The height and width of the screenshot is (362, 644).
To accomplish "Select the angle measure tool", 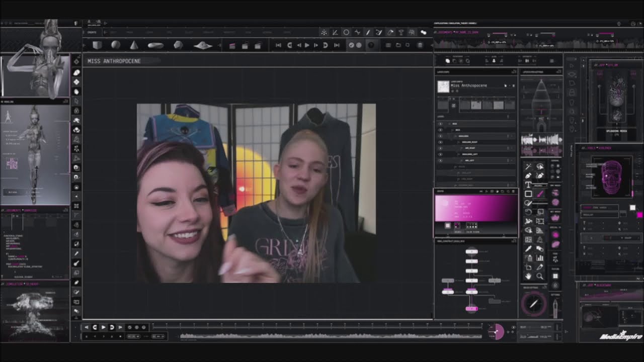I will click(335, 32).
